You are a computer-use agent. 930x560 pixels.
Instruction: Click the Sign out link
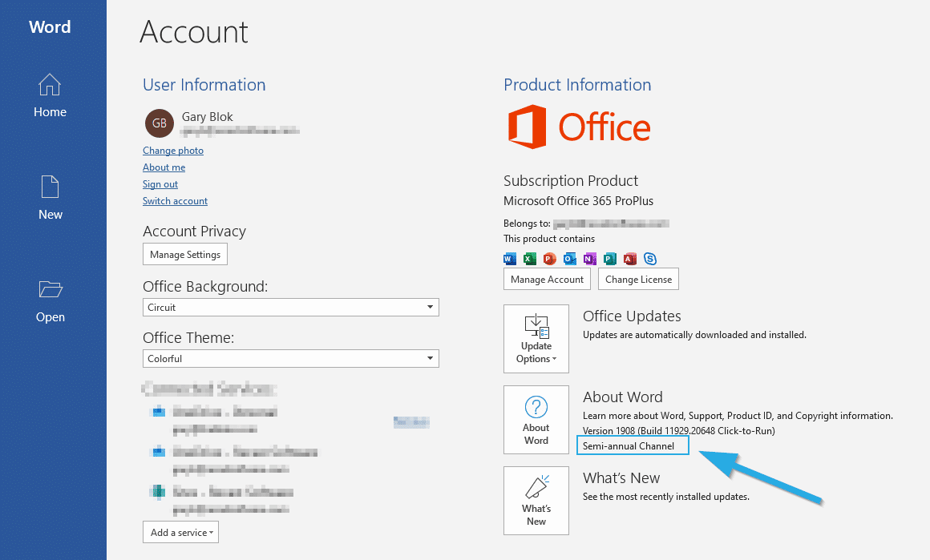tap(160, 184)
